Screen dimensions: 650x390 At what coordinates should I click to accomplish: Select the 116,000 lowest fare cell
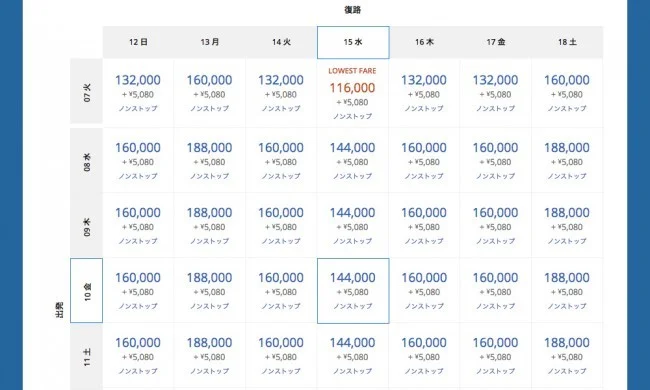click(353, 93)
